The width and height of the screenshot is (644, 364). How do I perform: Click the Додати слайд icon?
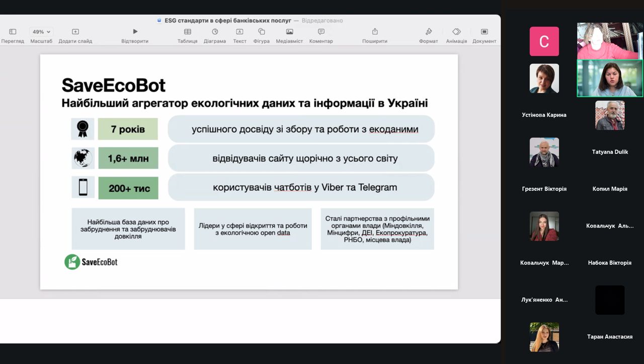click(x=75, y=32)
